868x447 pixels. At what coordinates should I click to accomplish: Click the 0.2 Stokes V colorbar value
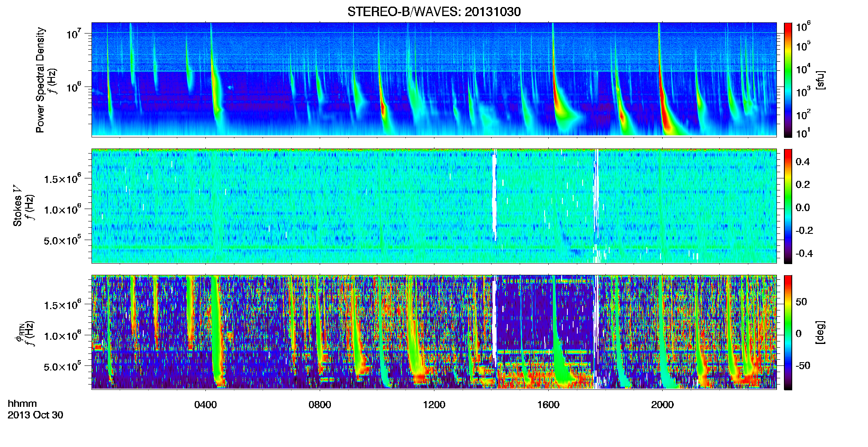[x=803, y=184]
